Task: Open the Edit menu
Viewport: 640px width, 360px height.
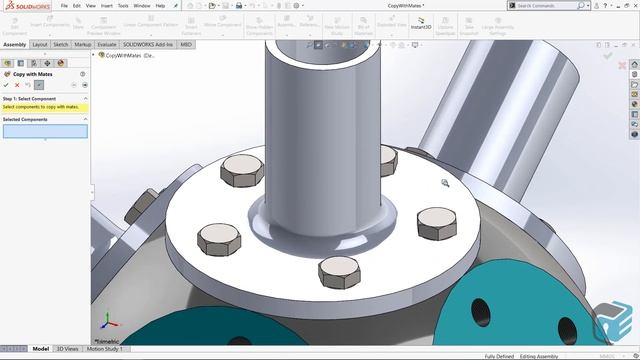Action: point(77,6)
